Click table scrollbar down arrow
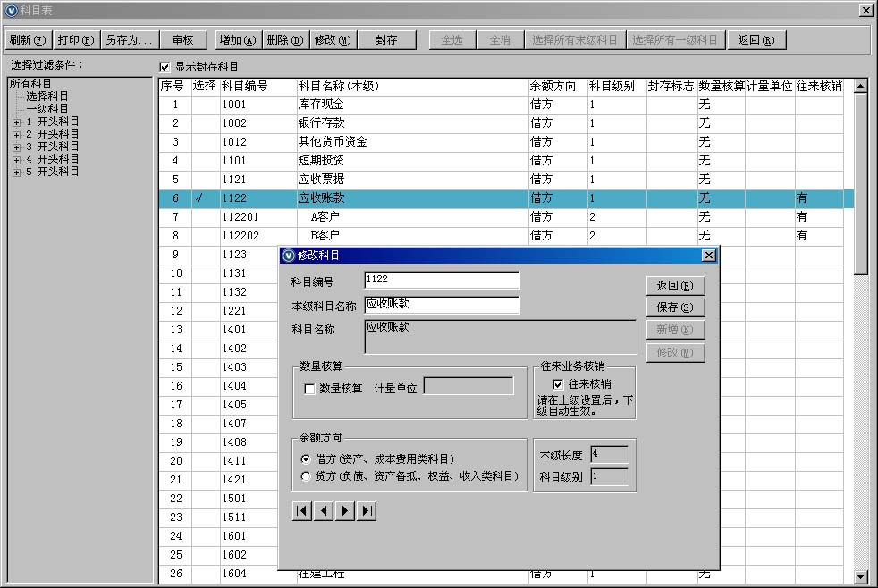This screenshot has width=878, height=588. tap(860, 576)
